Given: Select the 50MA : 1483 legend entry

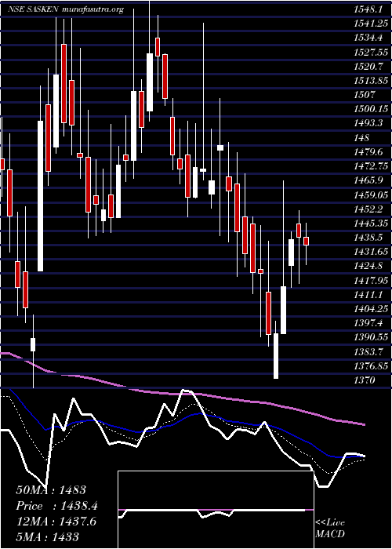Looking at the screenshot, I should click(x=51, y=490).
